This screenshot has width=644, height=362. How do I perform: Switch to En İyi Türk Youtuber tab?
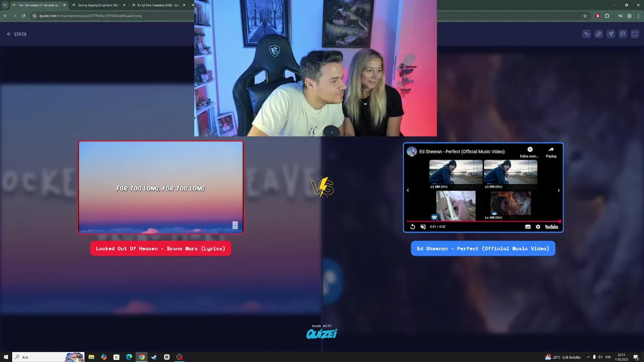[158, 5]
